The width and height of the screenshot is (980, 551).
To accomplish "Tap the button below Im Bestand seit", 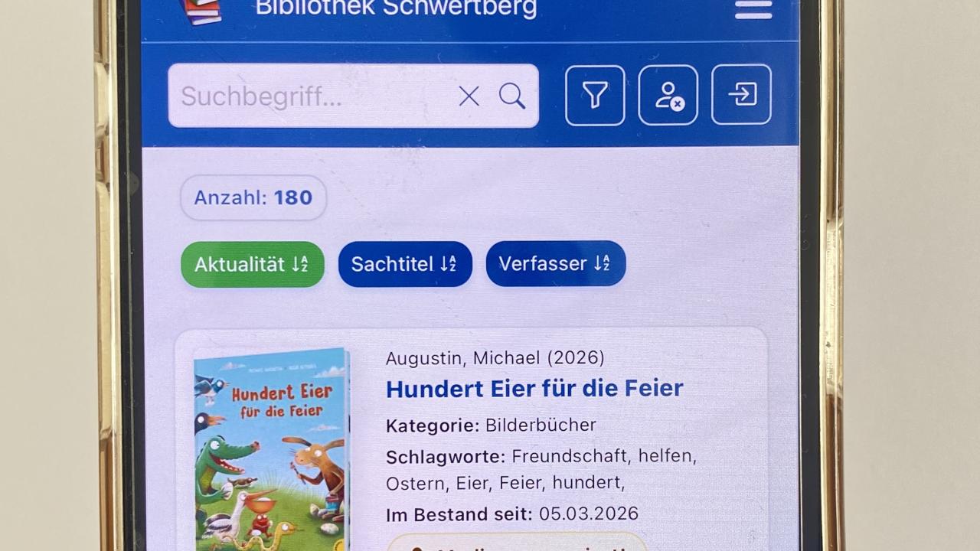I will [x=518, y=542].
